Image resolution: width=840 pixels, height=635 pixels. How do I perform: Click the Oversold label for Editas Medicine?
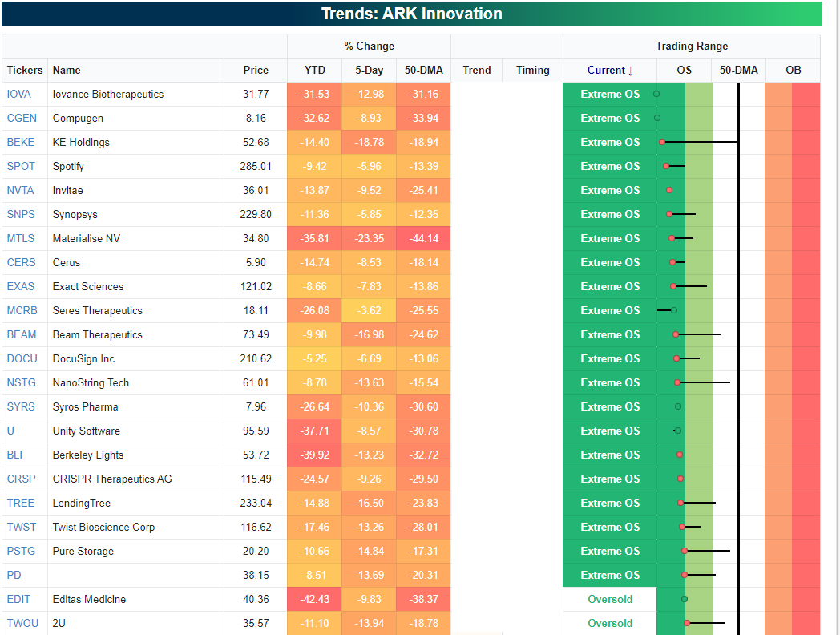tap(610, 599)
